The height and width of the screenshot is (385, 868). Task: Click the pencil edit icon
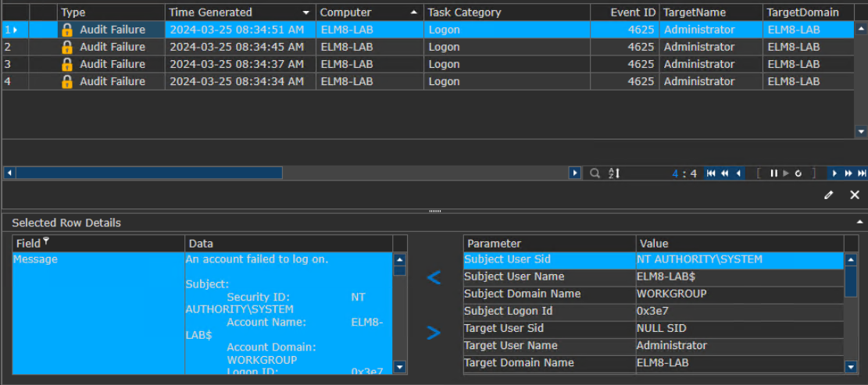tap(828, 194)
